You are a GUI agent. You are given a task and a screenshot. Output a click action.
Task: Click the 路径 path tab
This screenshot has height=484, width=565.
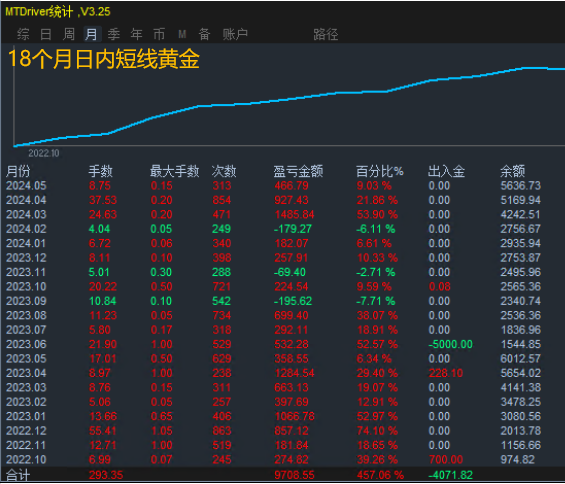tap(326, 34)
